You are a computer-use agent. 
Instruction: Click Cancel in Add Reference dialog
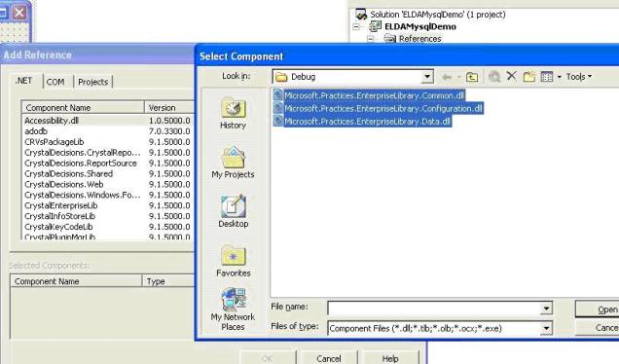(x=329, y=358)
